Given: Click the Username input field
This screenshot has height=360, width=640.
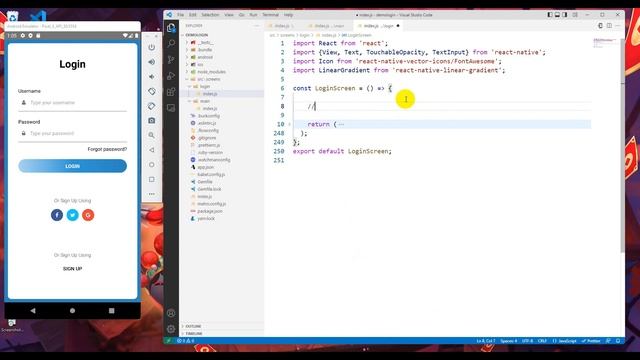Looking at the screenshot, I should (x=72, y=103).
